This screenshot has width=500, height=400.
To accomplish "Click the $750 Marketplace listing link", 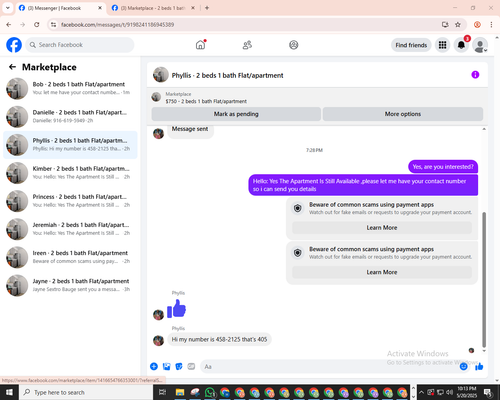I will pos(206,101).
